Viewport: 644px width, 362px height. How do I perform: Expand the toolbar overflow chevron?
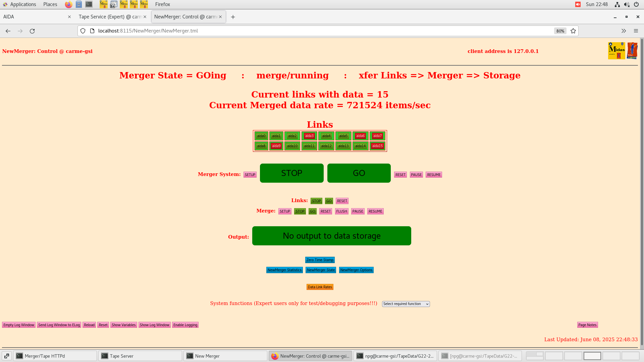624,31
